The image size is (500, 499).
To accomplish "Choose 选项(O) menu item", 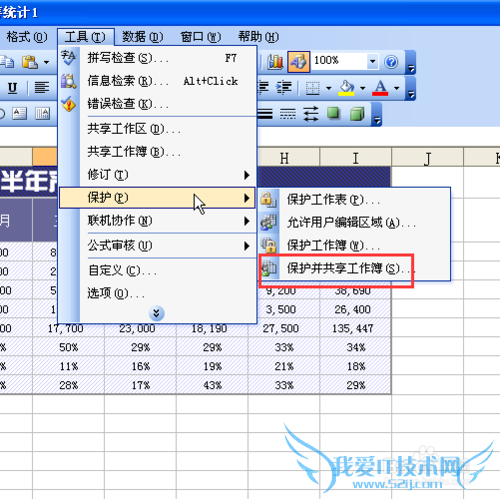I will click(x=157, y=293).
